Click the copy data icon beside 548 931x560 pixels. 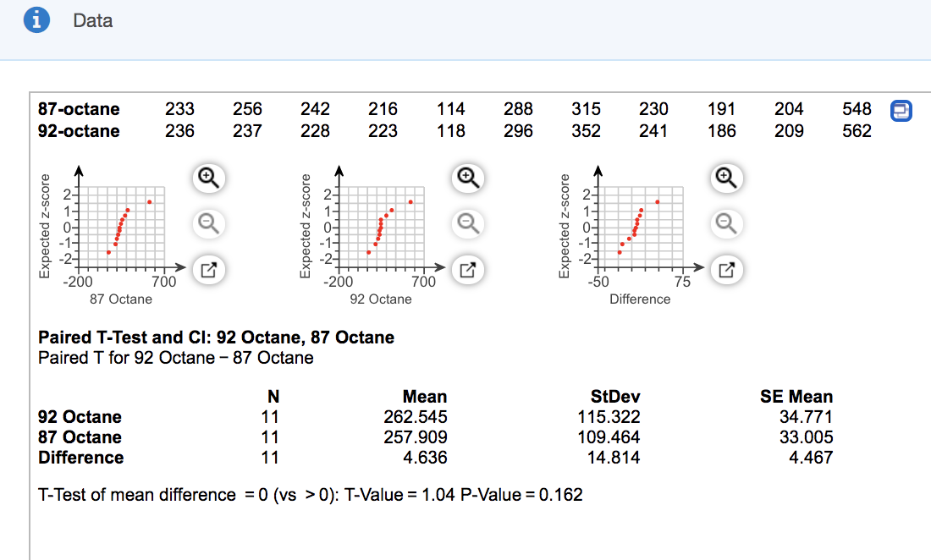click(x=901, y=110)
